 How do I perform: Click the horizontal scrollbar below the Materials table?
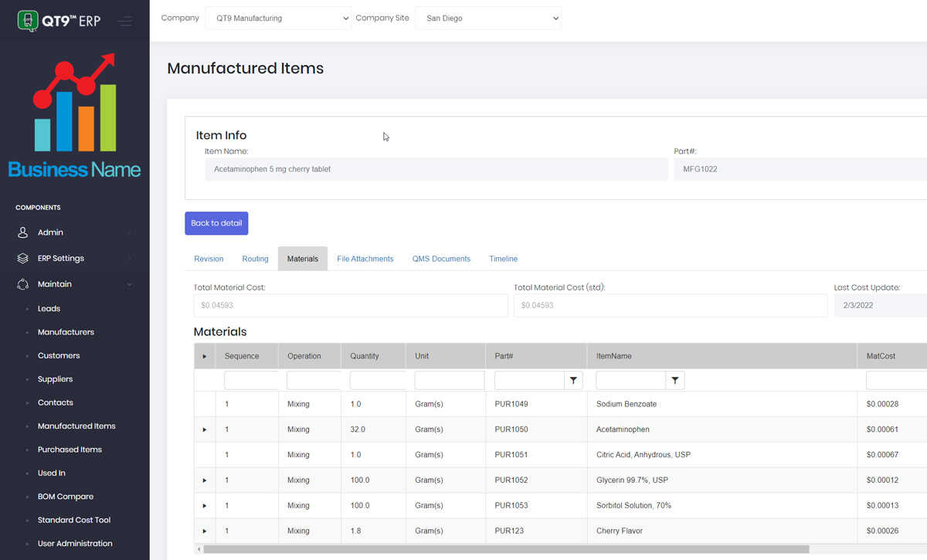click(x=463, y=549)
